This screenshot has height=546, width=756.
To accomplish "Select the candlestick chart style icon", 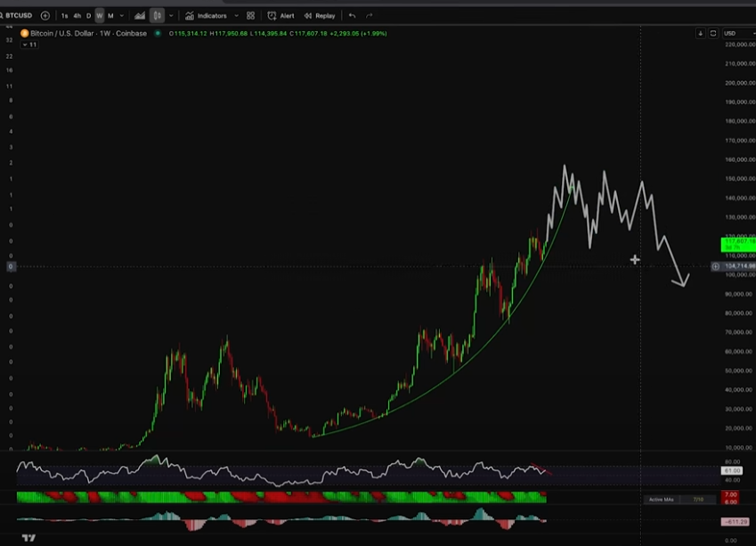I will click(158, 16).
